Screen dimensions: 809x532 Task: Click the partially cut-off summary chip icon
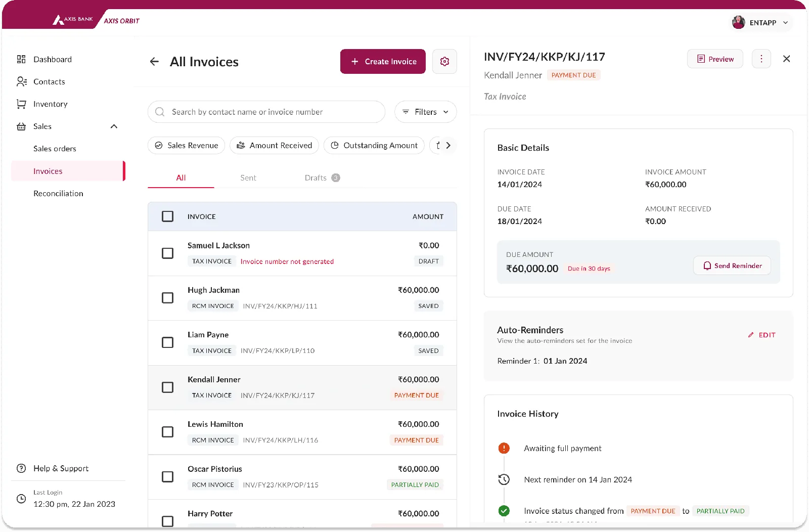tap(438, 145)
